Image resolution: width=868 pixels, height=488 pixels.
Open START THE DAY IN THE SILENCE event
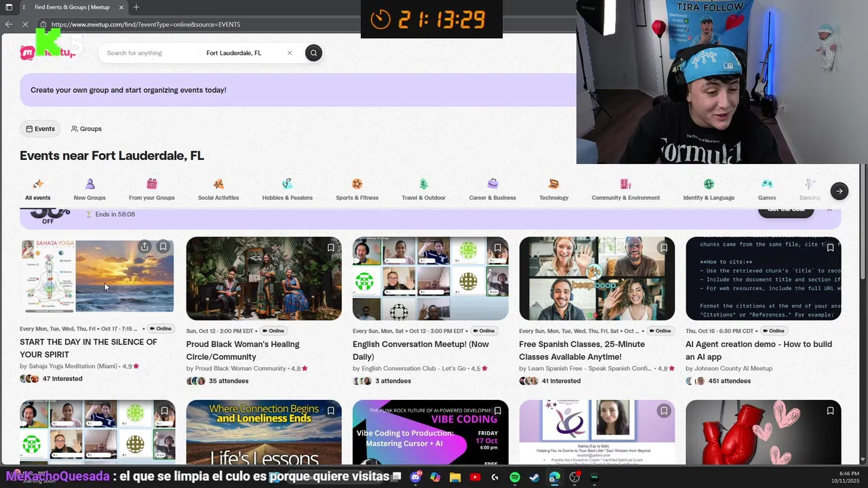tap(88, 348)
